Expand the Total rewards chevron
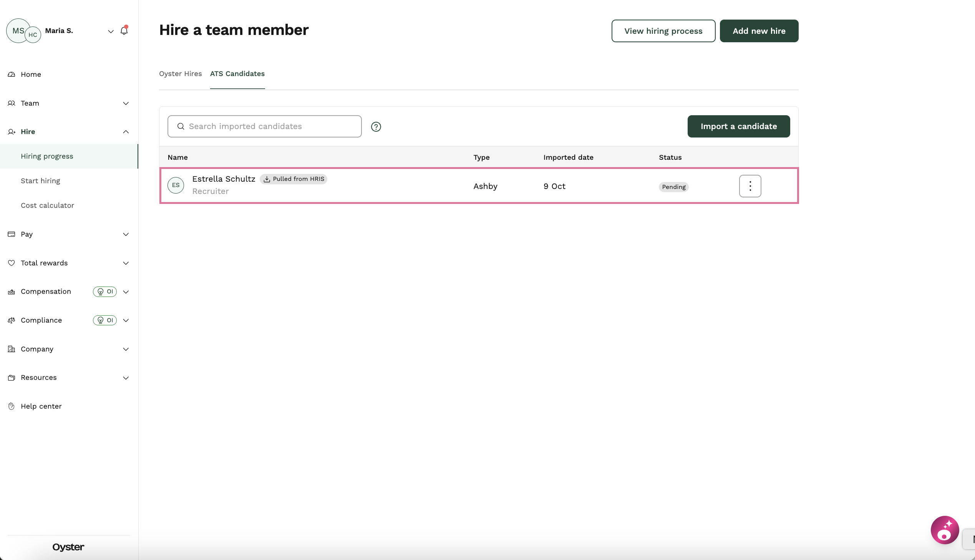 pyautogui.click(x=126, y=263)
